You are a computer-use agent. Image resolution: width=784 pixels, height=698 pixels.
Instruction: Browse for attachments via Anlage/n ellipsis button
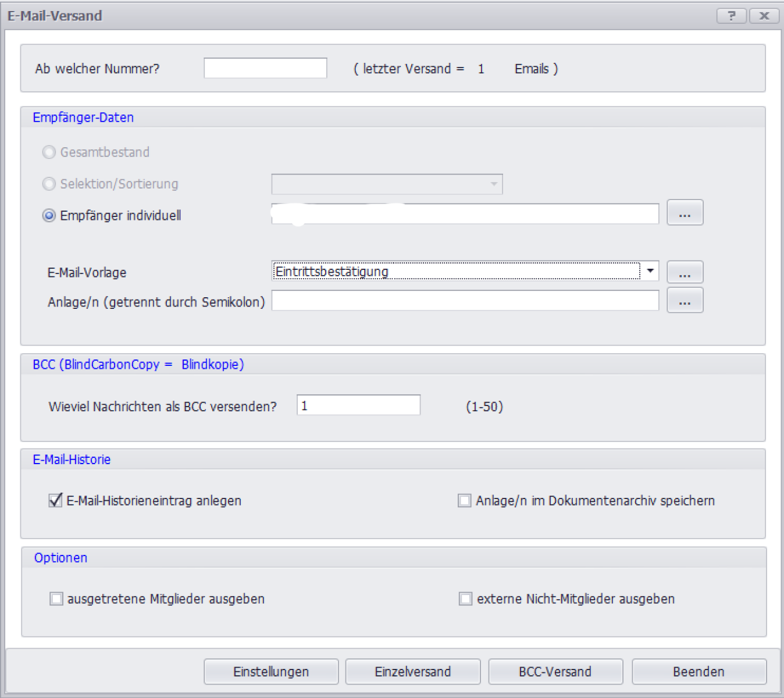pyautogui.click(x=685, y=301)
